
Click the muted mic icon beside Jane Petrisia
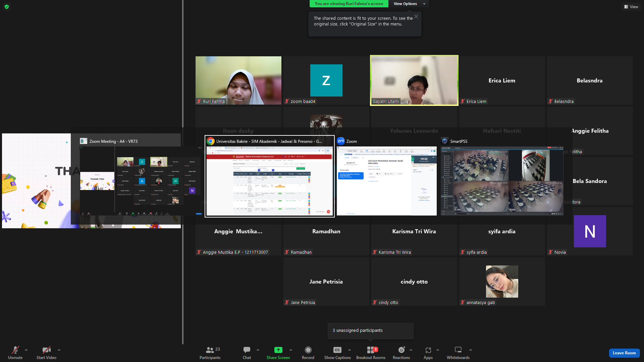tap(287, 302)
